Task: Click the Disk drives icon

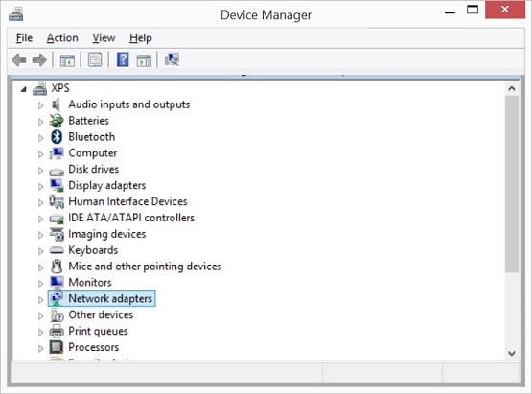Action: coord(57,172)
